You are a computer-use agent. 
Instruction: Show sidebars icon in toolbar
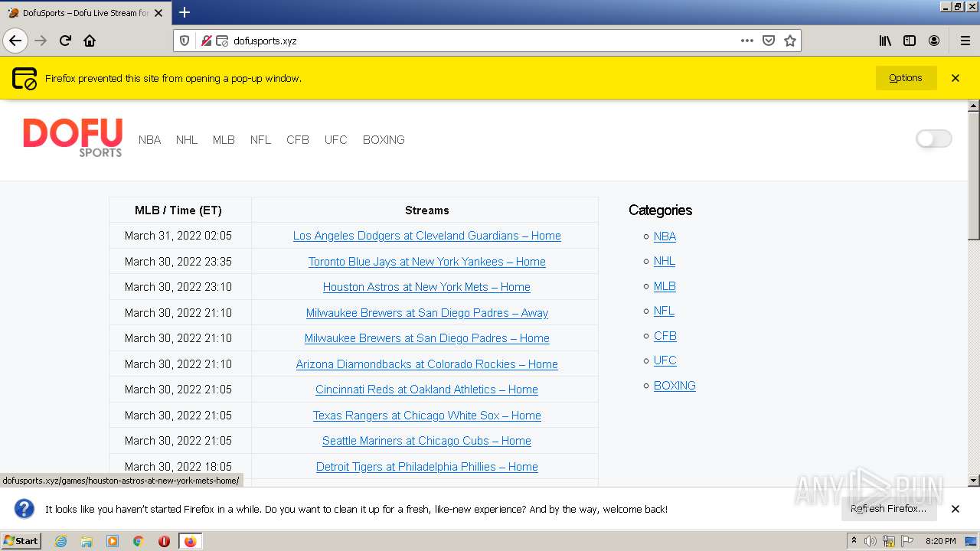click(910, 41)
